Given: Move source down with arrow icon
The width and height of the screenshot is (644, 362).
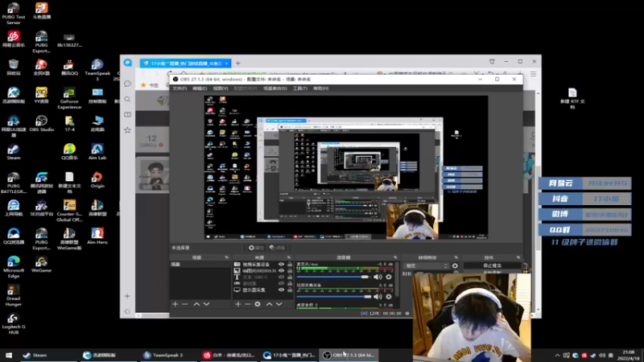Looking at the screenshot, I should pyautogui.click(x=279, y=304).
